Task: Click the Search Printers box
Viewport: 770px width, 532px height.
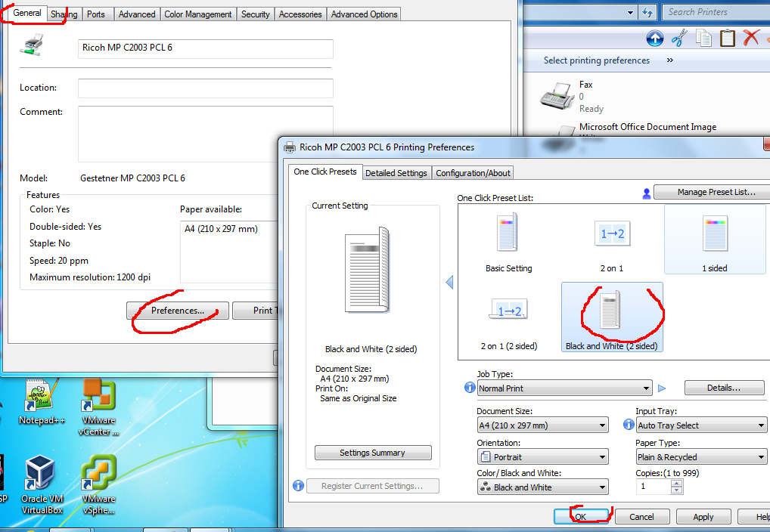Action: coord(716,12)
